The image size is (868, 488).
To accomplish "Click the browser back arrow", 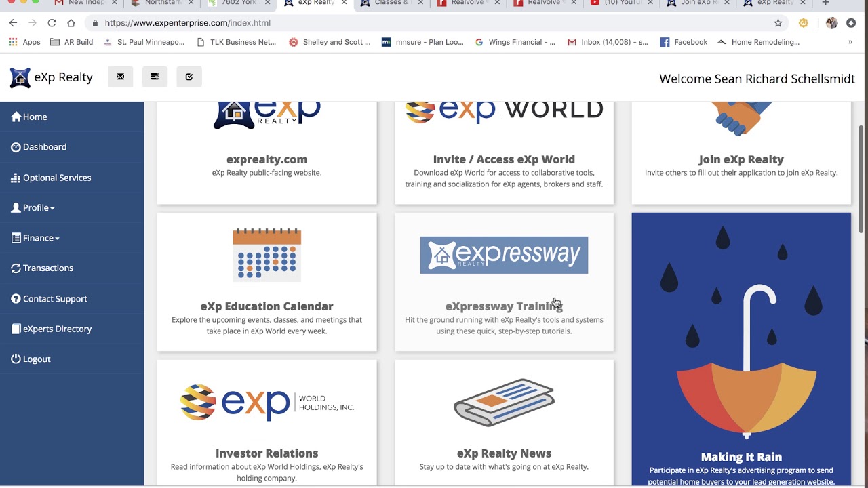I will (x=13, y=23).
